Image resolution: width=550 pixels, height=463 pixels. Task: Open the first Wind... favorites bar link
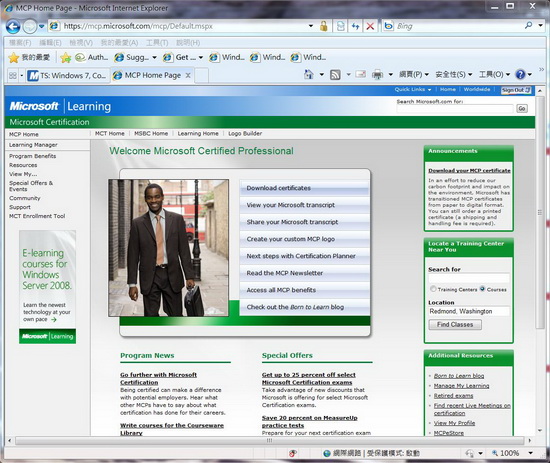[227, 57]
